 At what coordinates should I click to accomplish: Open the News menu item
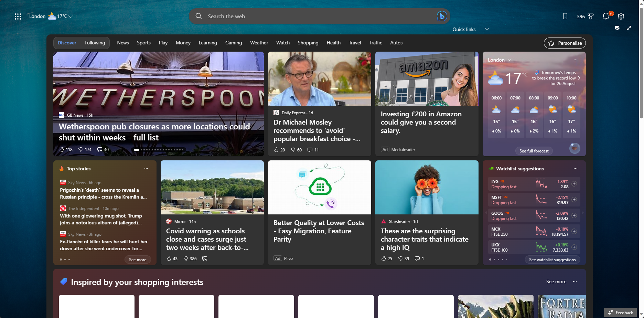123,43
